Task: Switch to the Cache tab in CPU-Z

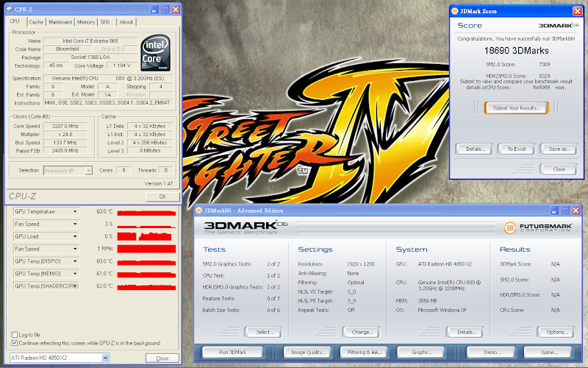Action: (x=36, y=22)
